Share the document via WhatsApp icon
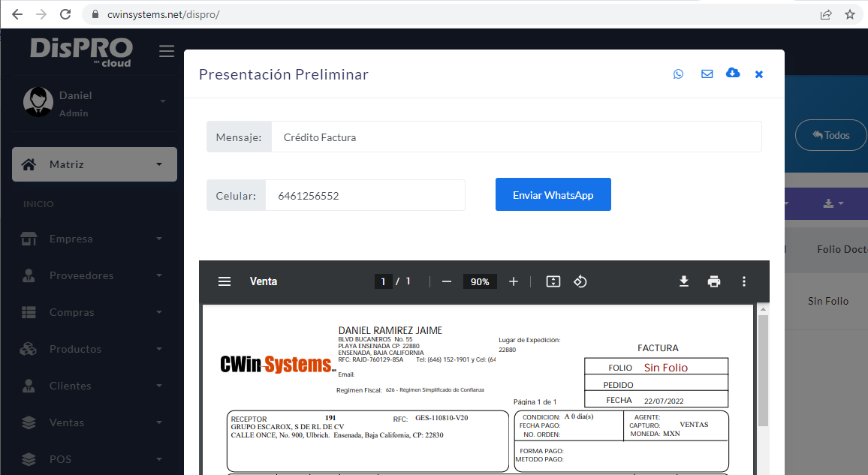 pos(678,74)
